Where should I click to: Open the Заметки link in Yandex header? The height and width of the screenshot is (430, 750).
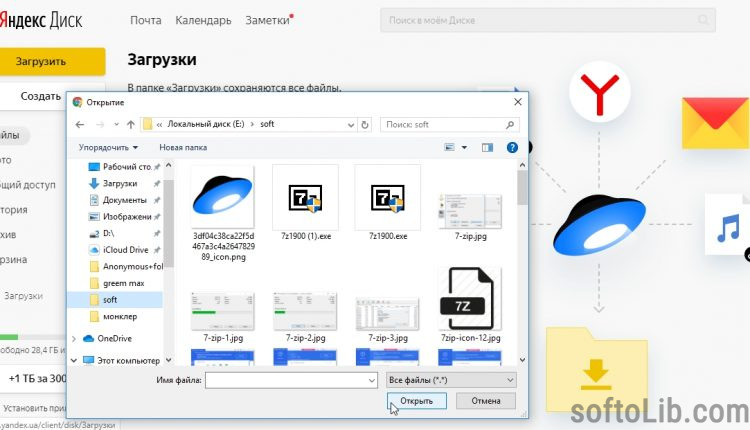pyautogui.click(x=267, y=20)
